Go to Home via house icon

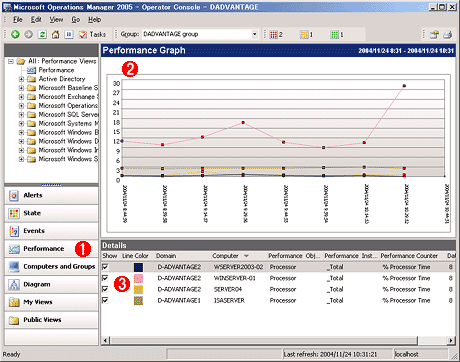pos(55,34)
